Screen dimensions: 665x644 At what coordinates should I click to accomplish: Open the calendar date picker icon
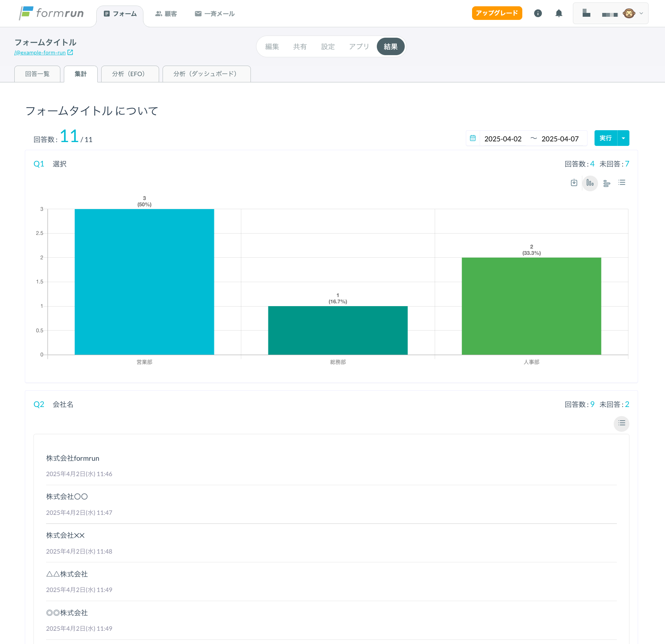coord(473,138)
